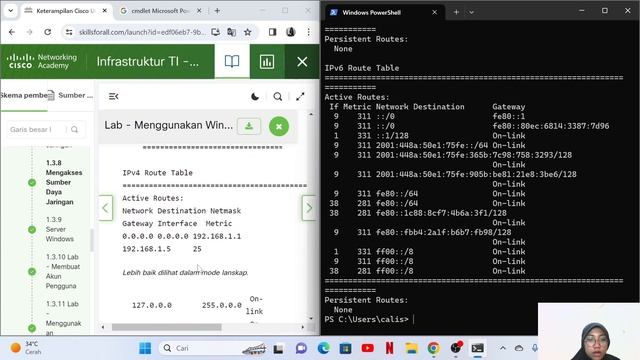The height and width of the screenshot is (360, 640).
Task: Open search in the course content
Action: [x=278, y=97]
